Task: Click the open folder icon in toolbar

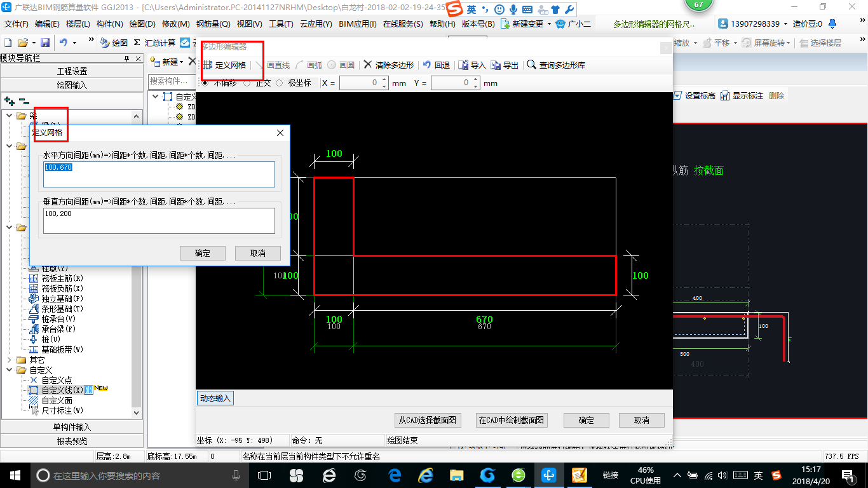Action: 22,43
